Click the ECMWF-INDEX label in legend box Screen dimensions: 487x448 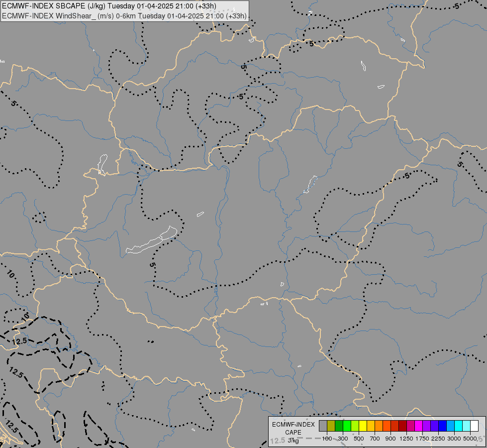[293, 425]
